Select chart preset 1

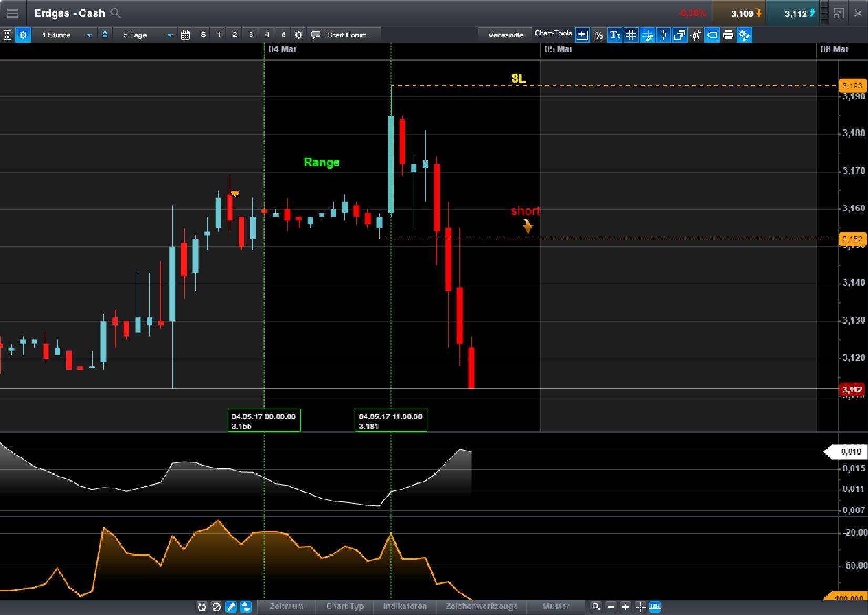tap(219, 35)
